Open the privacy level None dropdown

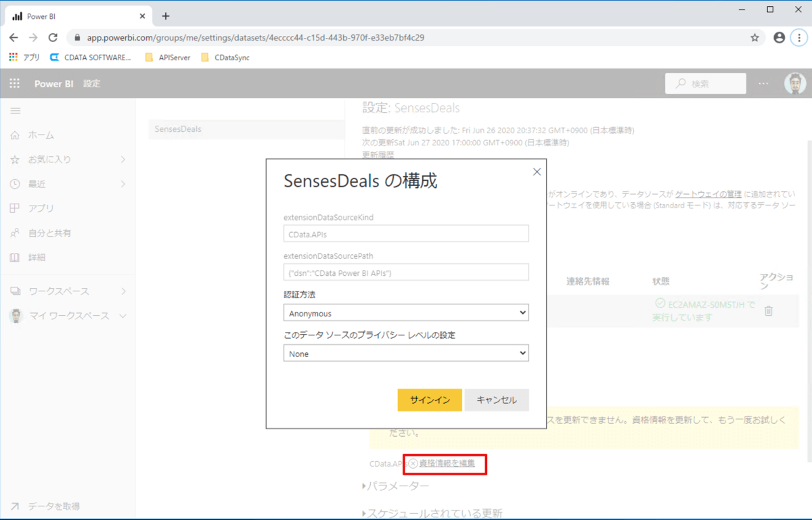(406, 354)
